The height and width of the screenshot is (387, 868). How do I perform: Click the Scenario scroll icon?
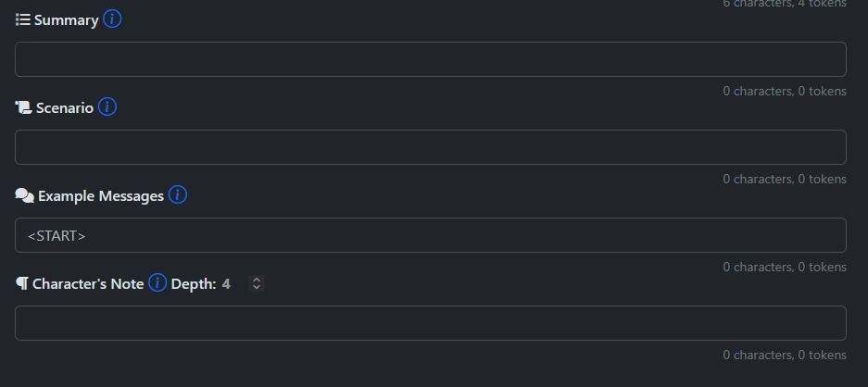coord(24,107)
